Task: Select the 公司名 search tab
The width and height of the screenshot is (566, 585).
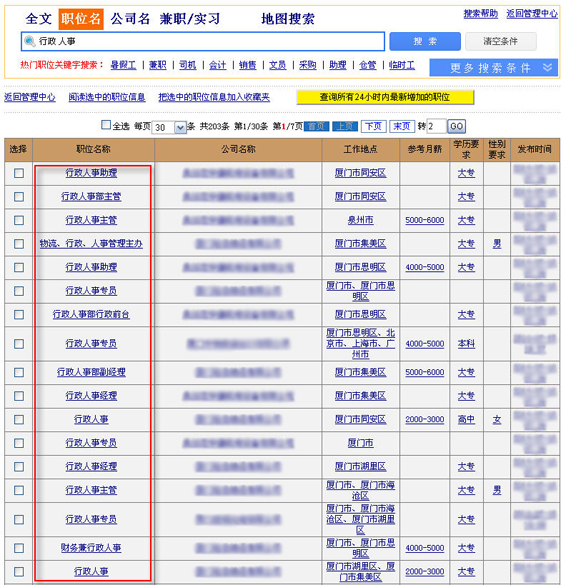Action: click(x=130, y=19)
